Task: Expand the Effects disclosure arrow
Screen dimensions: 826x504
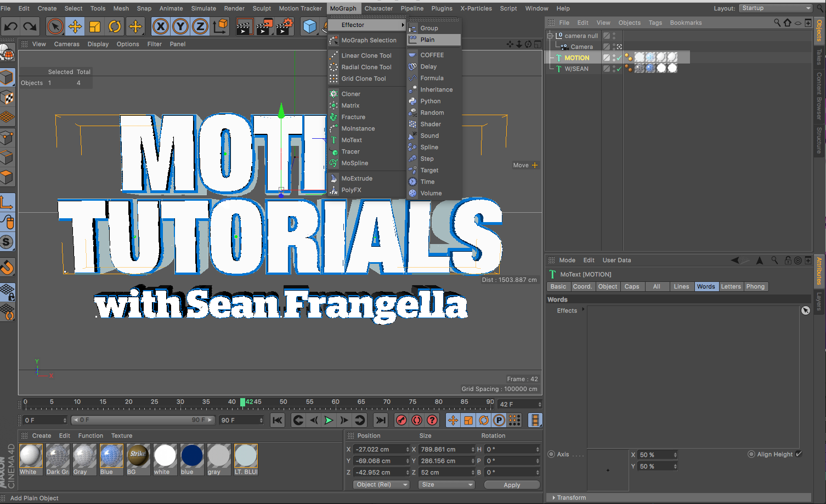Action: point(583,310)
